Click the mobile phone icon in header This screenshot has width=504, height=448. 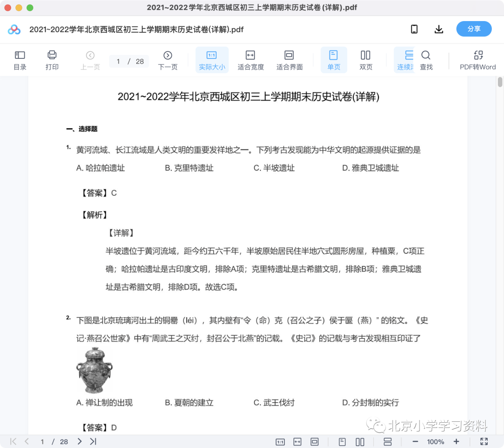pos(414,29)
